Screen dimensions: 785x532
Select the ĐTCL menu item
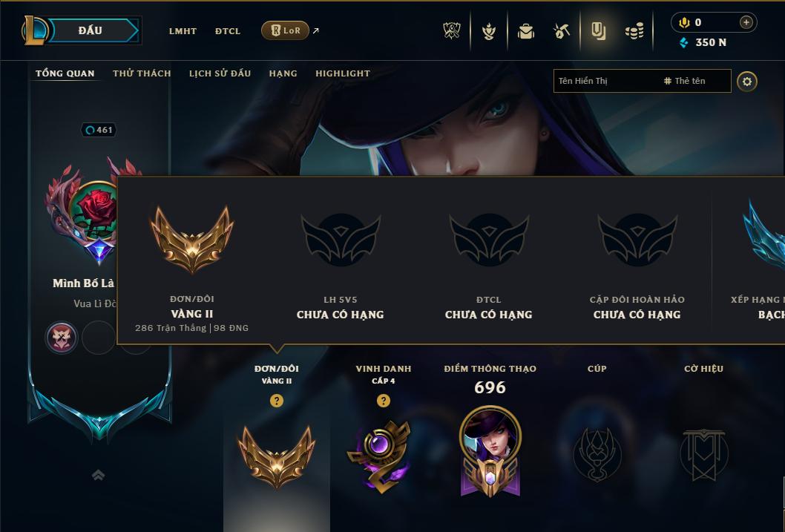click(x=228, y=31)
